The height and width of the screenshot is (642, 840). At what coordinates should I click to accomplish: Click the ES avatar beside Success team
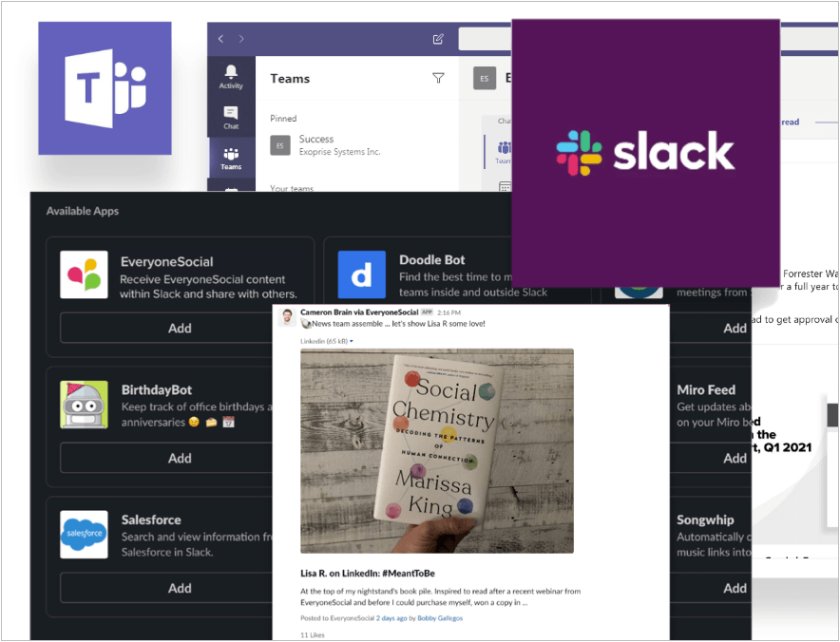[x=280, y=145]
